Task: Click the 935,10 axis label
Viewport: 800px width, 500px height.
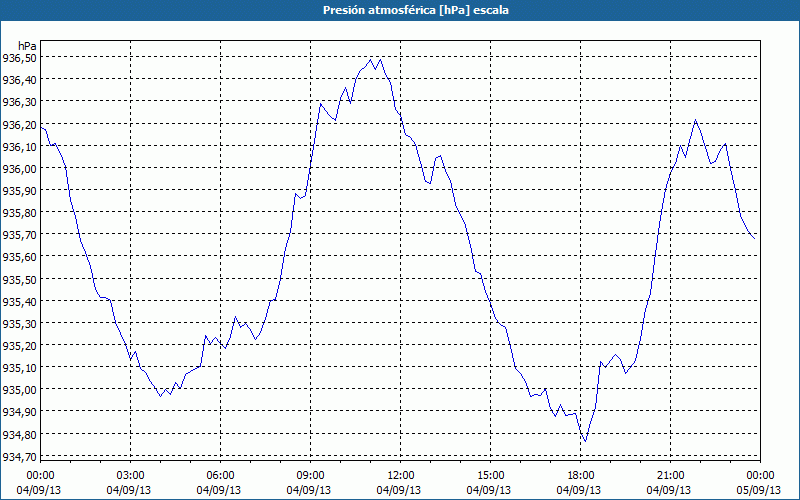Action: coord(19,367)
